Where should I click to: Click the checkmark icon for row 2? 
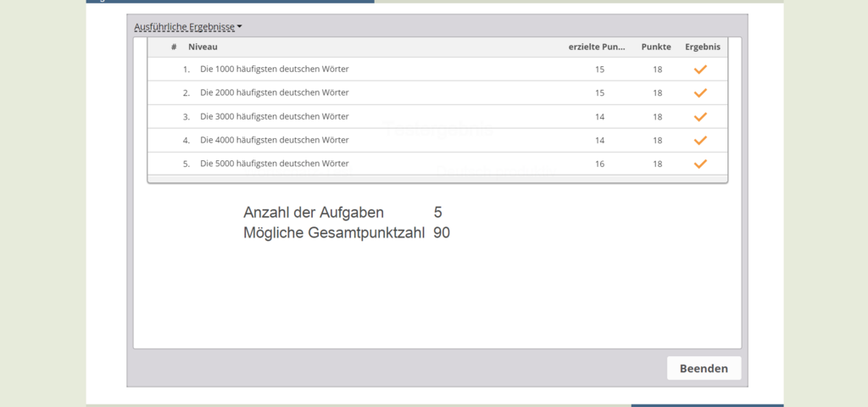pyautogui.click(x=700, y=92)
